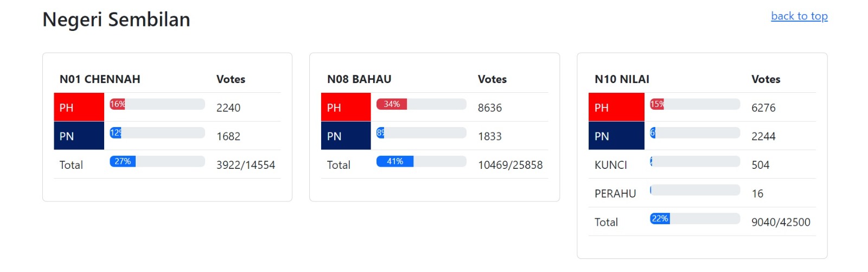Image resolution: width=868 pixels, height=272 pixels.
Task: Click the red PH cell in N08 Bahau
Action: point(346,107)
